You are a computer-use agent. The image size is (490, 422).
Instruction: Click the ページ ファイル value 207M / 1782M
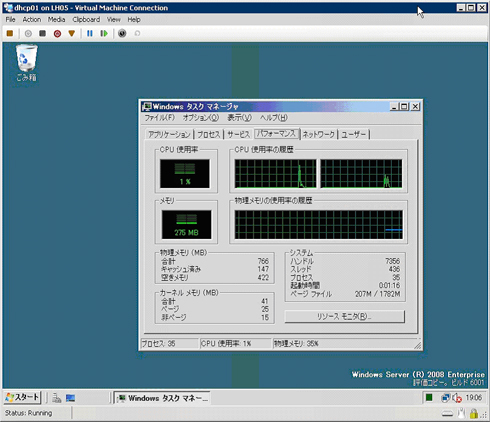pos(377,294)
